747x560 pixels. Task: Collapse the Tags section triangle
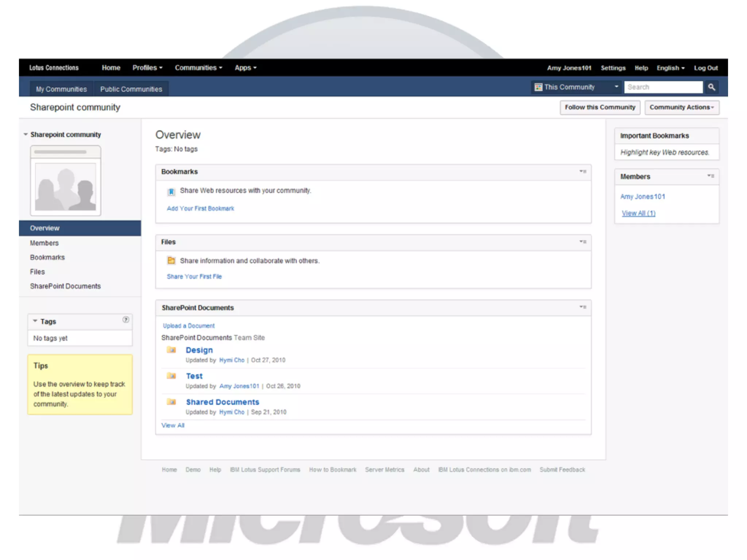[35, 321]
